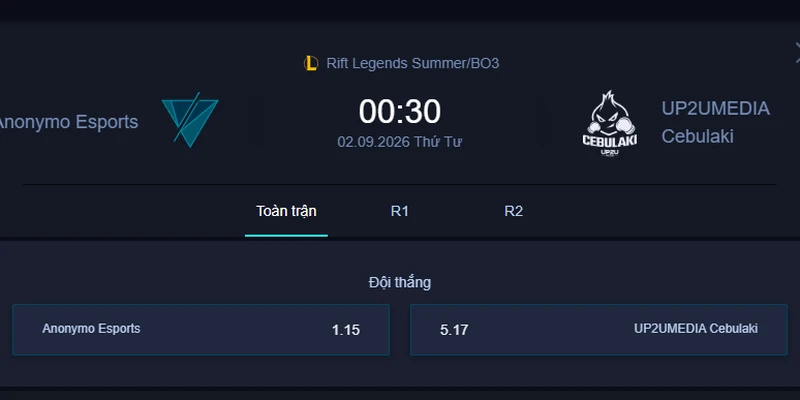Click the League of Legends game icon
This screenshot has height=400, width=800.
311,64
